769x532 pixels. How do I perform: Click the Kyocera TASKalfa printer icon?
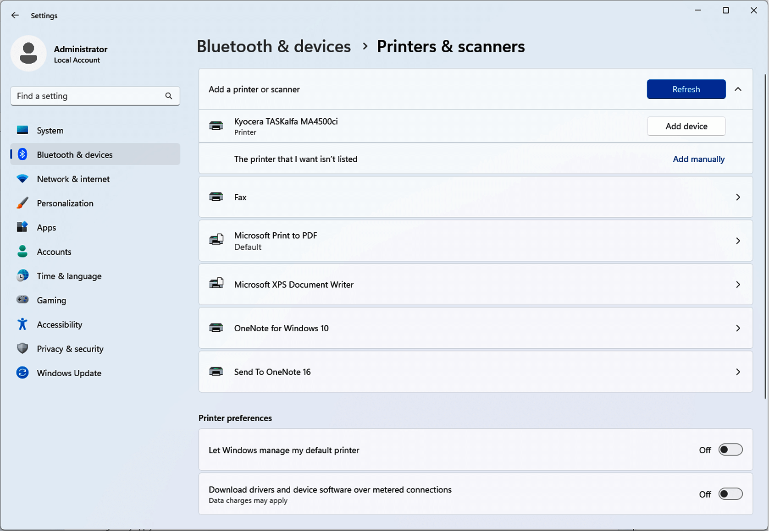tap(216, 126)
